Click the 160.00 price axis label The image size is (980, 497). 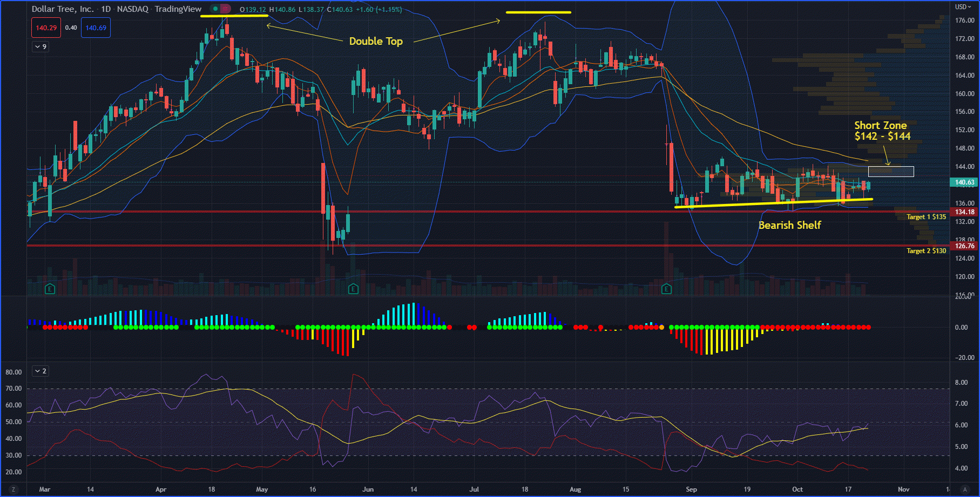(x=964, y=93)
